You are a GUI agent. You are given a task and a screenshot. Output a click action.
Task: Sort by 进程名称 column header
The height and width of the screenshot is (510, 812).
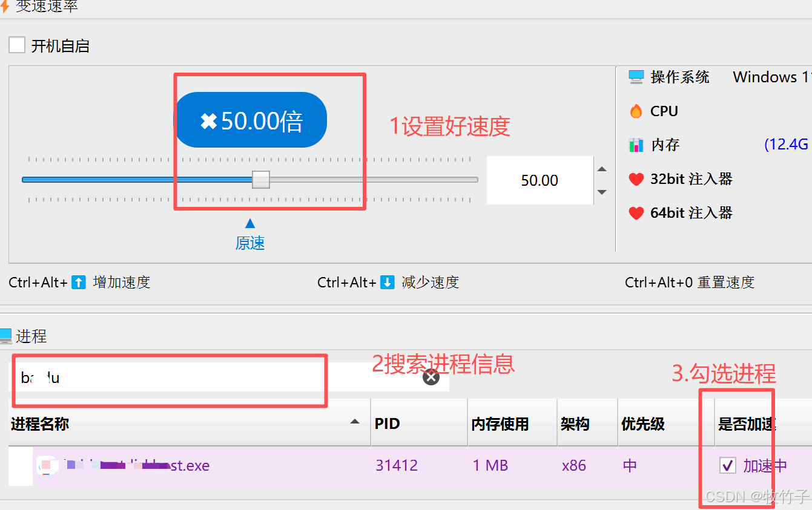point(189,423)
